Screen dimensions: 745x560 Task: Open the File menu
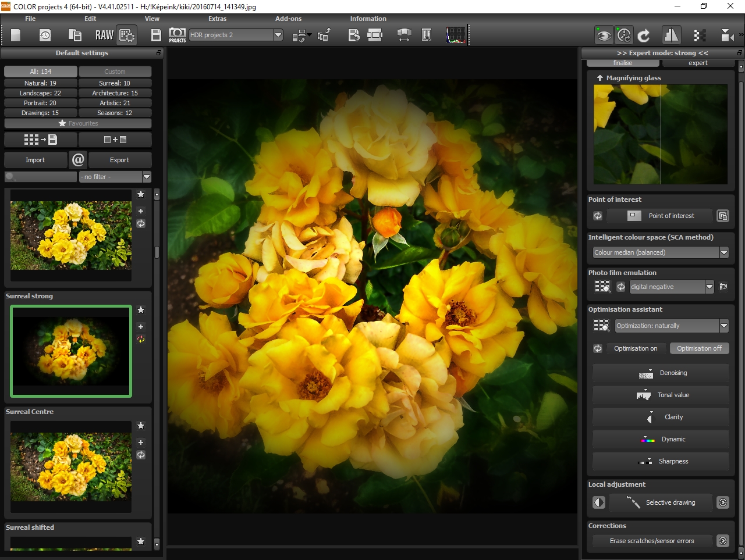click(30, 19)
